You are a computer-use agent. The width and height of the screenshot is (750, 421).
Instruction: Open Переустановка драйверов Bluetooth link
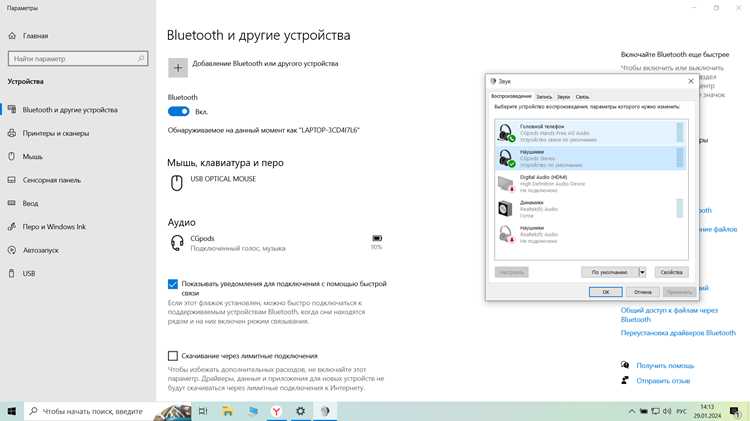click(678, 333)
